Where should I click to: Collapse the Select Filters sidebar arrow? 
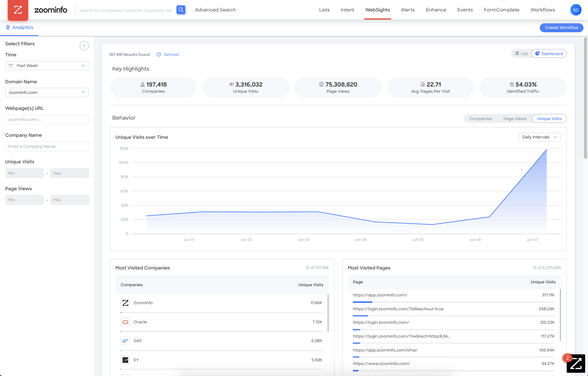(84, 46)
